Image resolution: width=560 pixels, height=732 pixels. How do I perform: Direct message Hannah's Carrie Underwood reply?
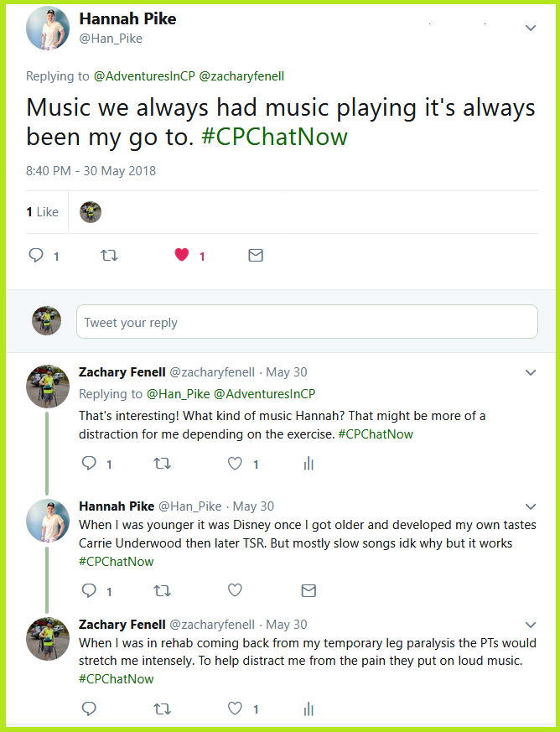point(309,590)
